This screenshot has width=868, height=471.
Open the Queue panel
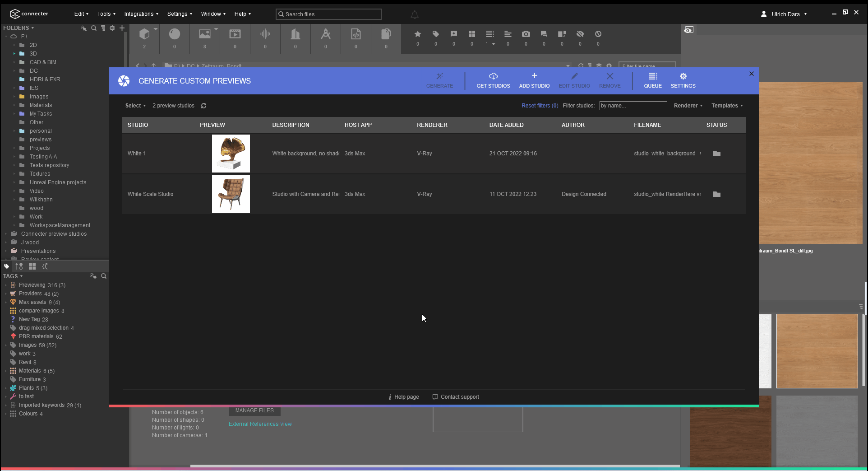652,80
